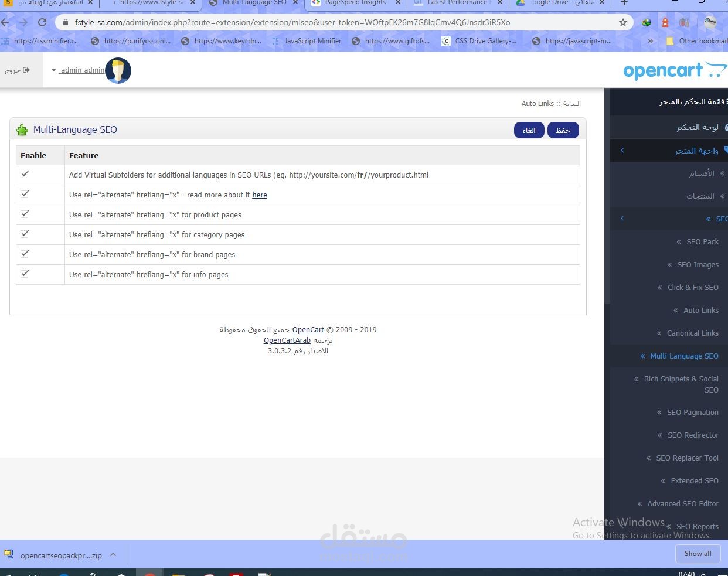
Task: Open download item options chevron
Action: 113,554
